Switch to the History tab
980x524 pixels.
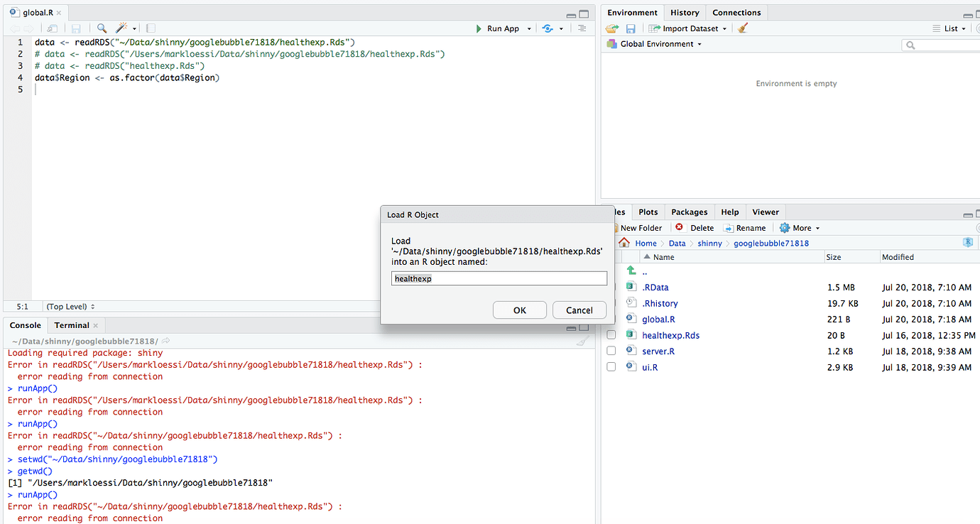(x=684, y=12)
